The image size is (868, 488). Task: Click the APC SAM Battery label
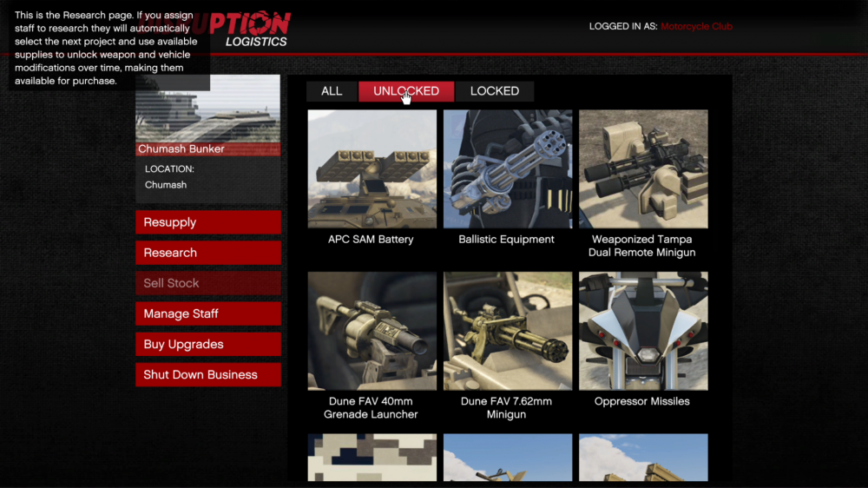coord(371,240)
